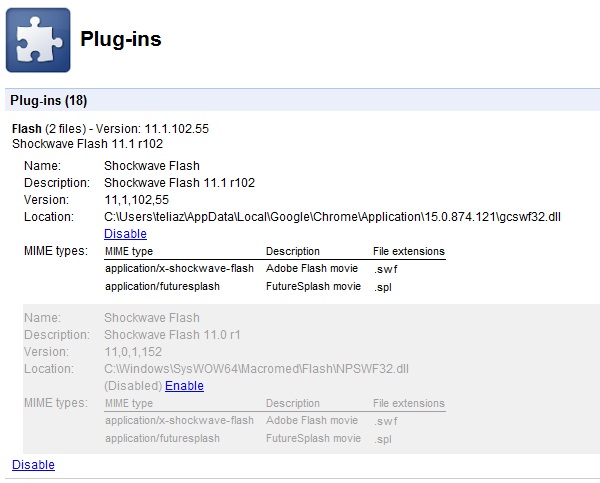Click application/futuresplash in the disabled plugin table
The image size is (600, 483).
(162, 438)
